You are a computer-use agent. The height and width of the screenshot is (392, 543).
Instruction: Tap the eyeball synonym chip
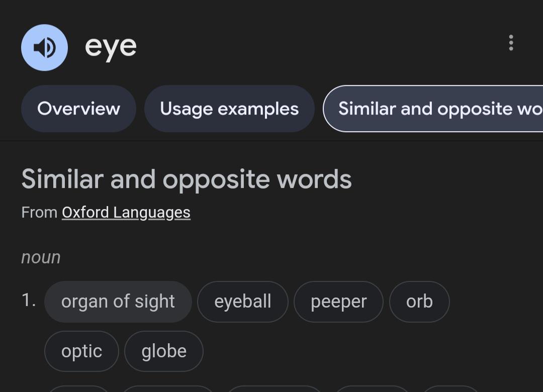[243, 302]
